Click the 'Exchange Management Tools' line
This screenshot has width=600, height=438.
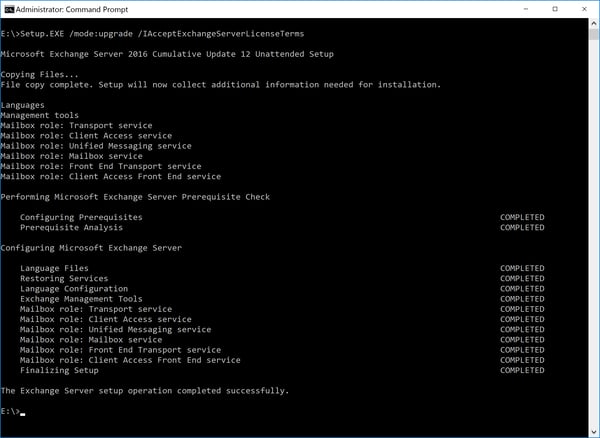pos(81,299)
